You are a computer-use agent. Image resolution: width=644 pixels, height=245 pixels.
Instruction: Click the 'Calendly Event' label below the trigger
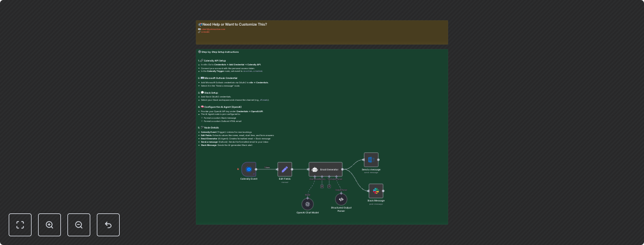coord(249,179)
